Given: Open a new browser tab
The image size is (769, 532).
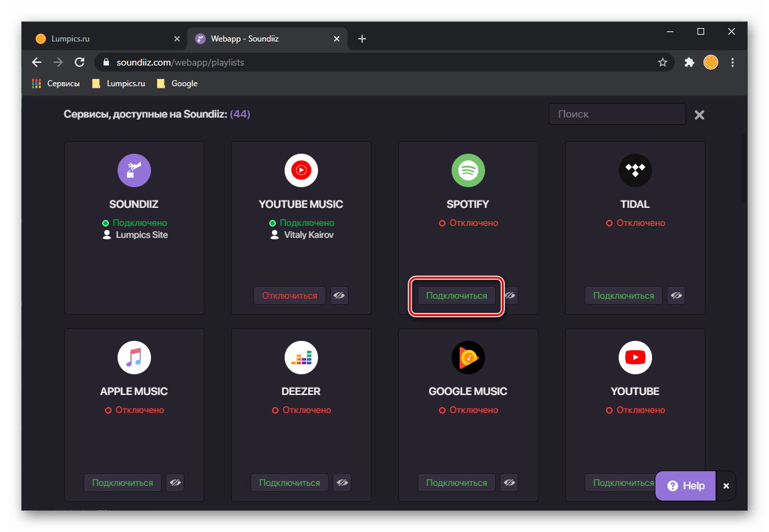Looking at the screenshot, I should [362, 39].
